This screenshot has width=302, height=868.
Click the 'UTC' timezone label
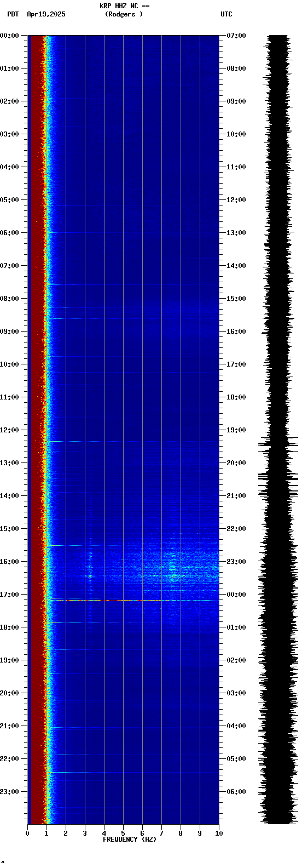(x=226, y=14)
